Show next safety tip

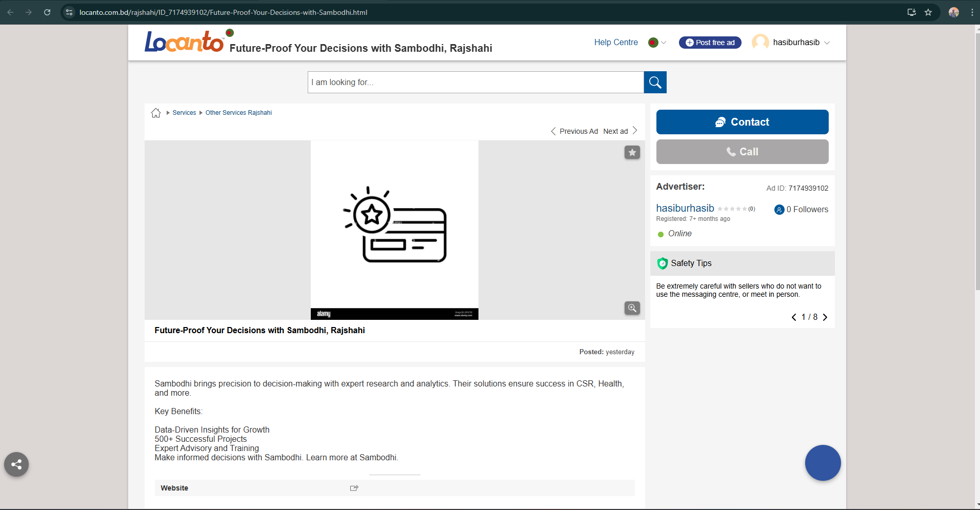[825, 317]
